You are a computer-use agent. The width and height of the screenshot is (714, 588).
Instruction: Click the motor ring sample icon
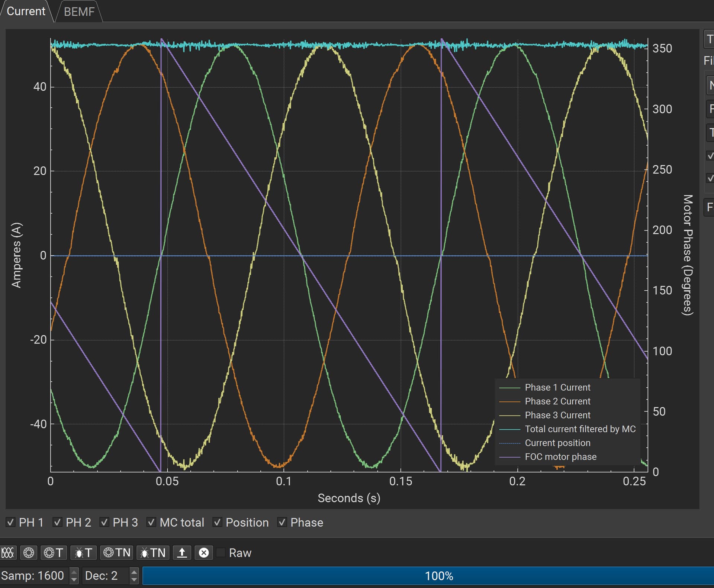pyautogui.click(x=29, y=553)
